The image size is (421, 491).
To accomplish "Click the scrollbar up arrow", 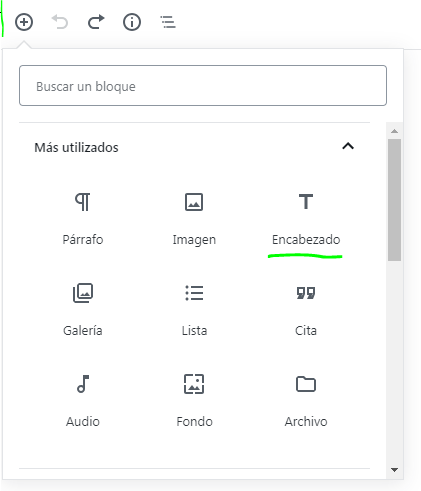I will coord(394,131).
